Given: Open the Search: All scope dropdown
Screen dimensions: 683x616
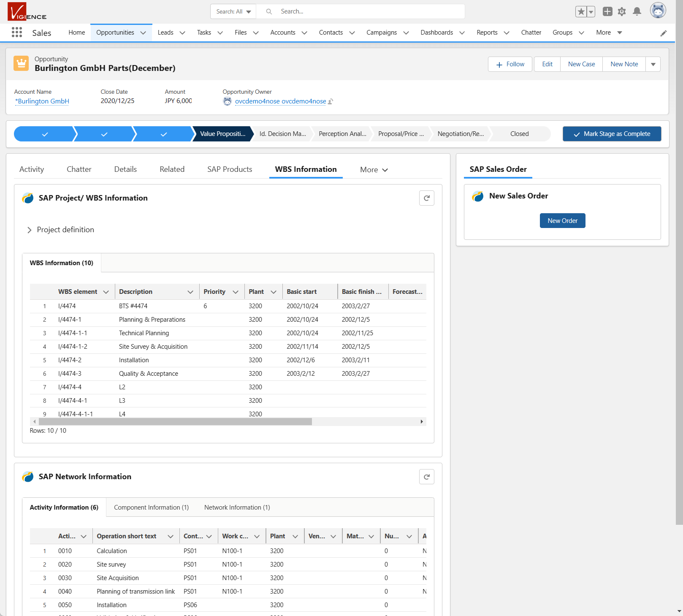Looking at the screenshot, I should point(233,11).
